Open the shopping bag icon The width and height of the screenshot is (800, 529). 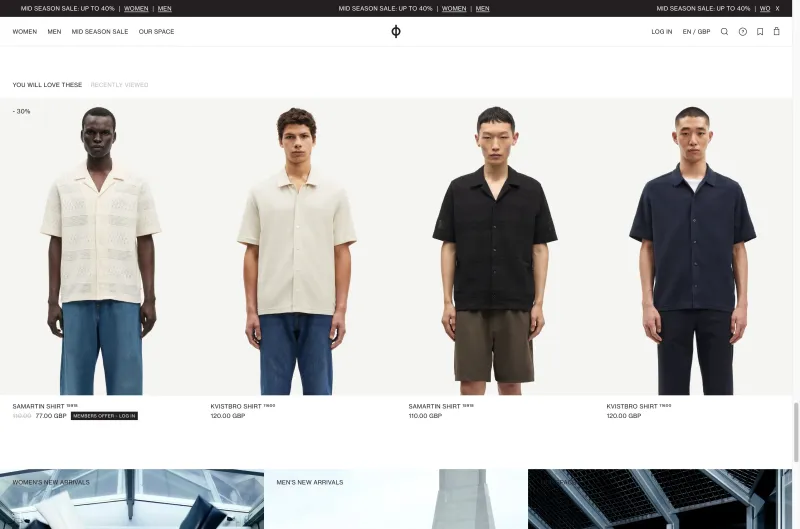[777, 31]
